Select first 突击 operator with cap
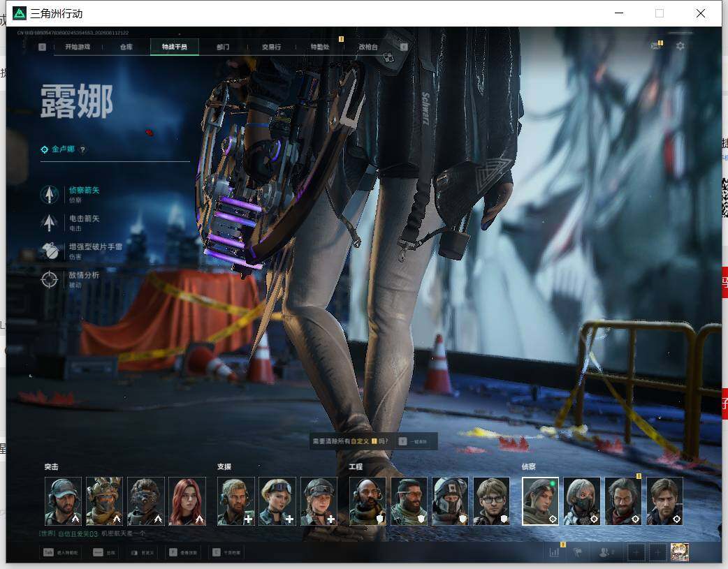The width and height of the screenshot is (728, 569). click(63, 501)
